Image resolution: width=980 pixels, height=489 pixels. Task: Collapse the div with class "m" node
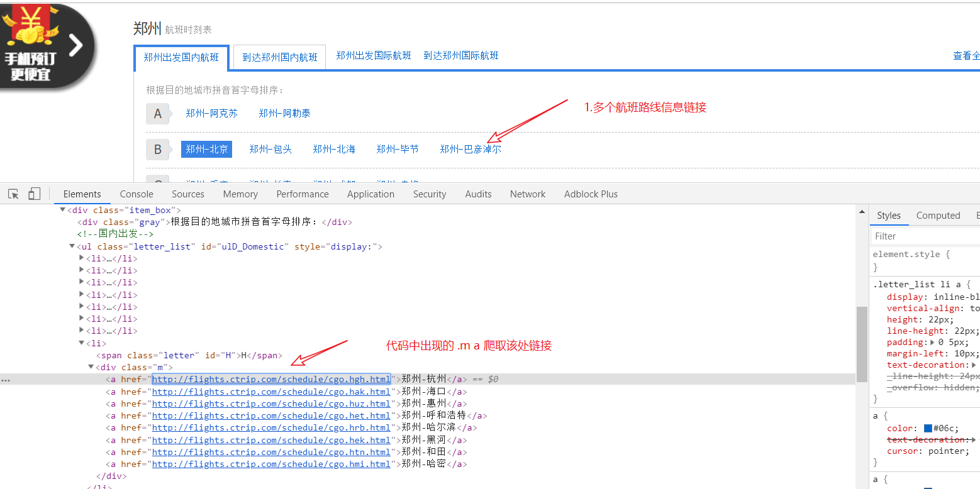click(91, 366)
